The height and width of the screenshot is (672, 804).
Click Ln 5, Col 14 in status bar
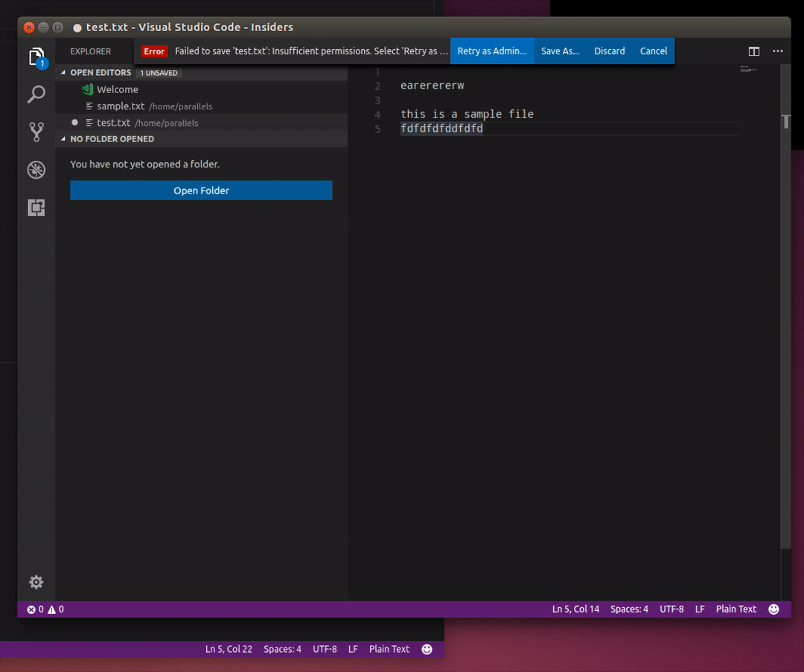[x=575, y=609]
